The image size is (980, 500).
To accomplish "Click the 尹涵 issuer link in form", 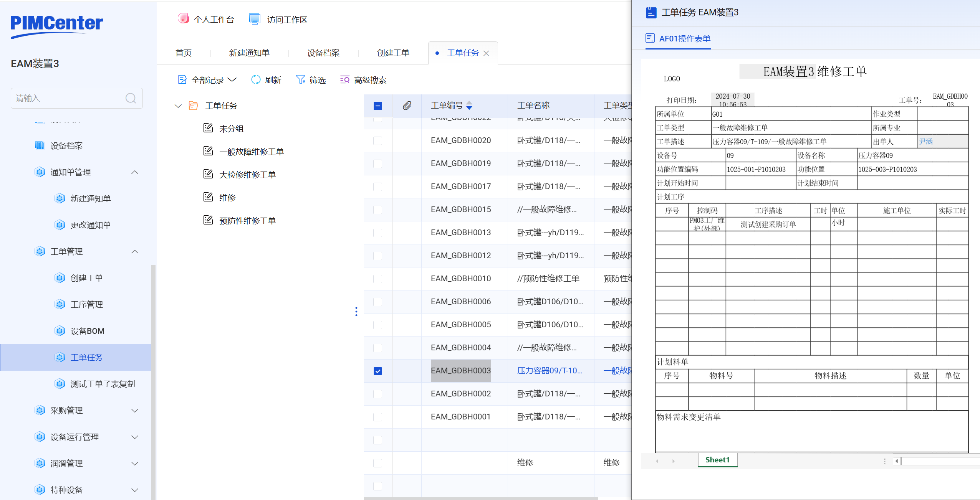I will [x=926, y=141].
